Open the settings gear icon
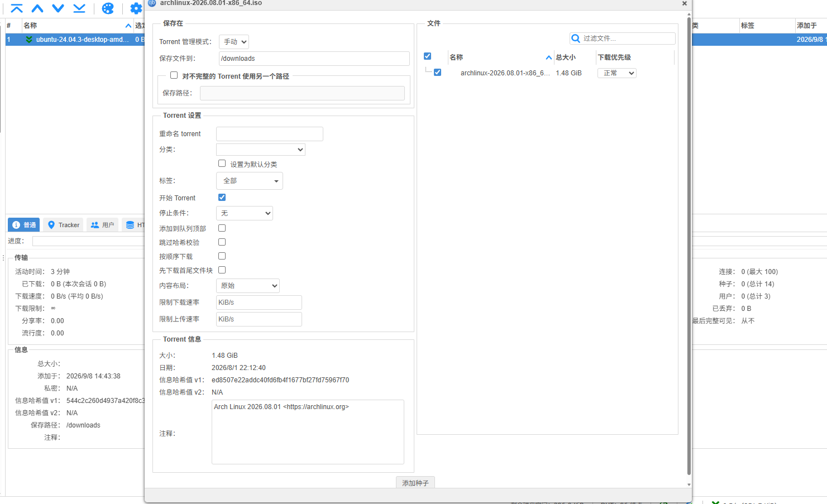827x504 pixels. [x=136, y=8]
